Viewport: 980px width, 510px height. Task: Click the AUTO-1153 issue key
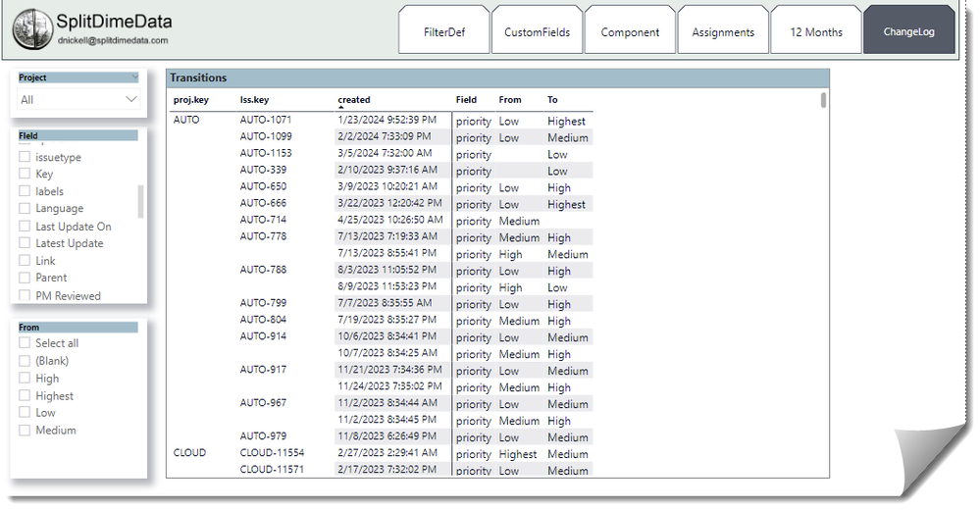[266, 152]
